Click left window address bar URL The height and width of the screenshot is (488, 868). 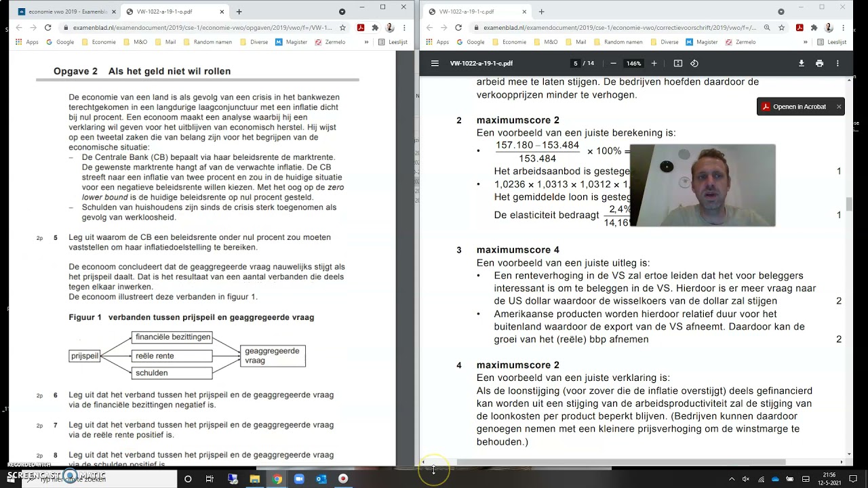tap(201, 28)
